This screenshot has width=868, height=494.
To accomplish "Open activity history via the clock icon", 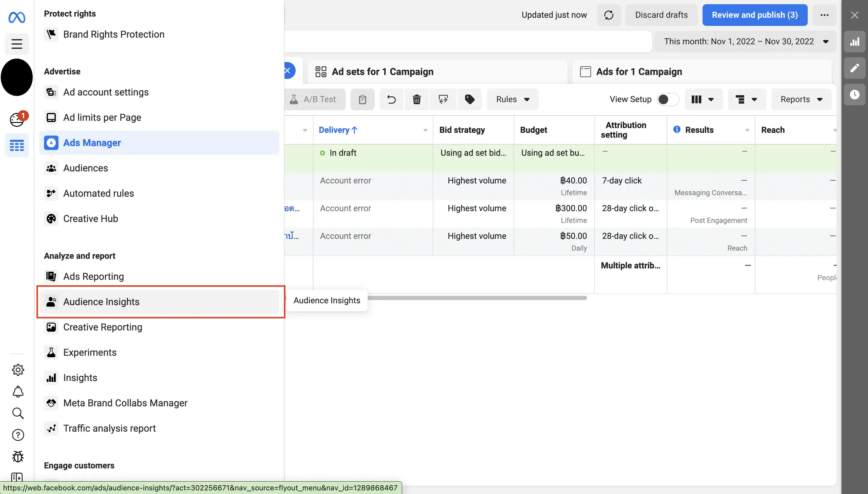I will [855, 94].
